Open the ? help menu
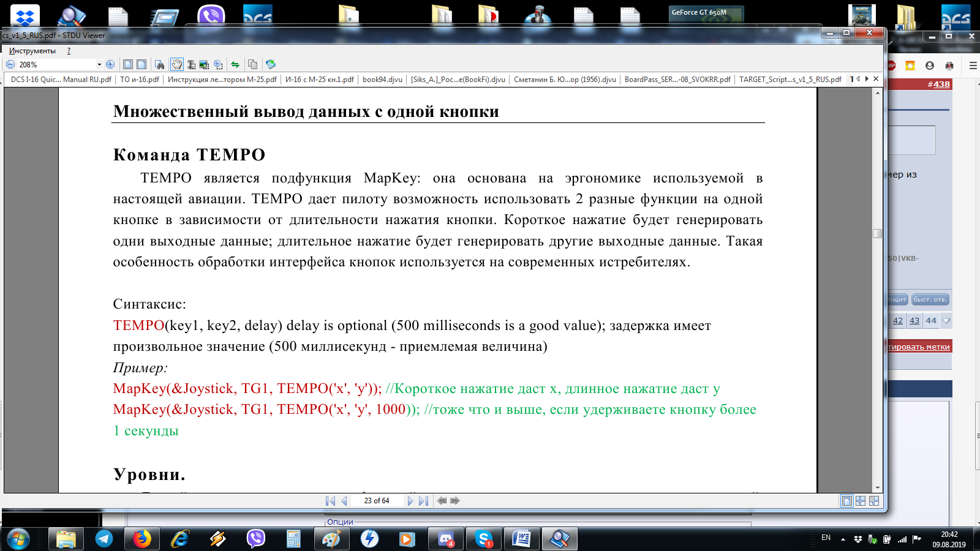This screenshot has height=551, width=980. click(69, 51)
